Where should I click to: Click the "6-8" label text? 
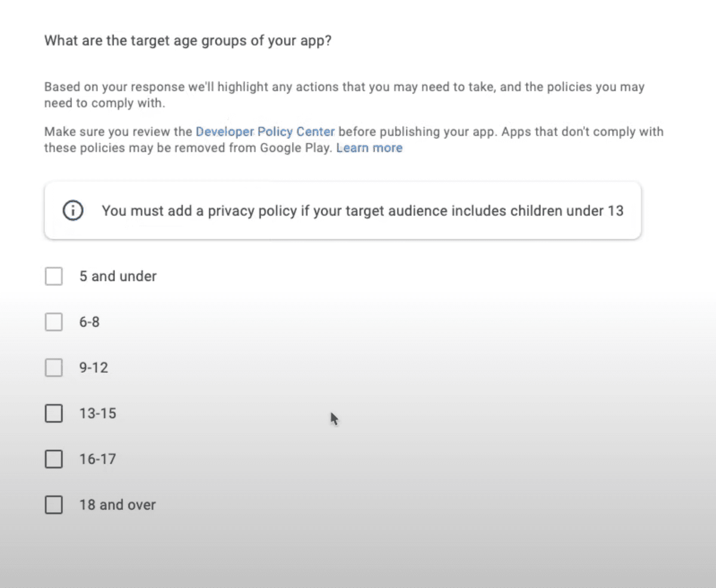point(90,322)
